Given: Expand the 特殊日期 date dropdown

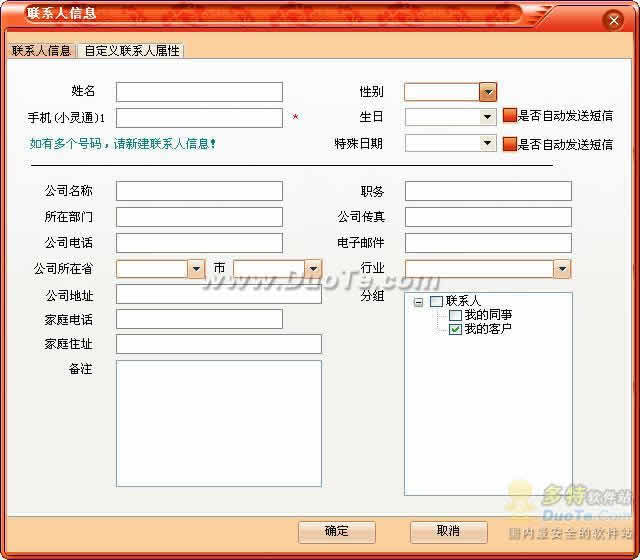Looking at the screenshot, I should pos(487,143).
